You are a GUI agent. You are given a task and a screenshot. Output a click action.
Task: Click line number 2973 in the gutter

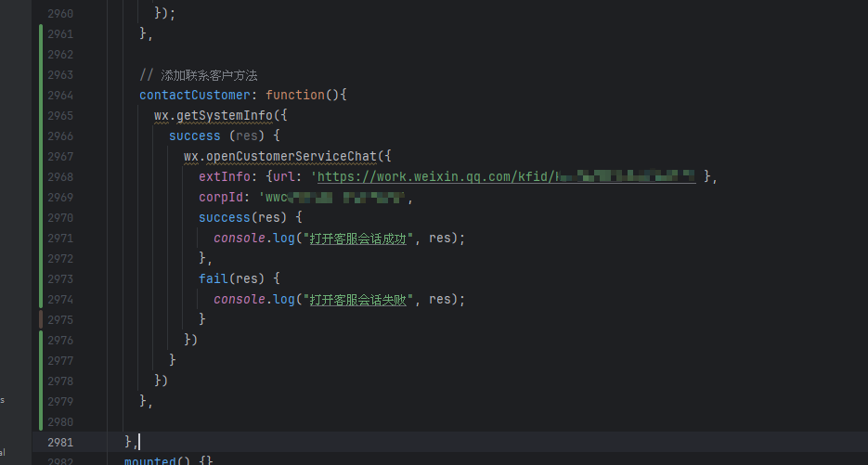tap(60, 279)
